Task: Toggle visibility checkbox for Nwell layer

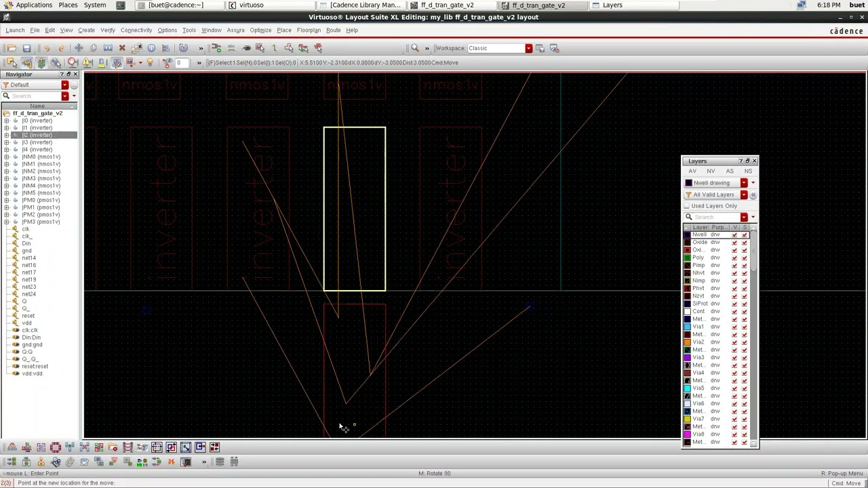Action: [x=734, y=235]
